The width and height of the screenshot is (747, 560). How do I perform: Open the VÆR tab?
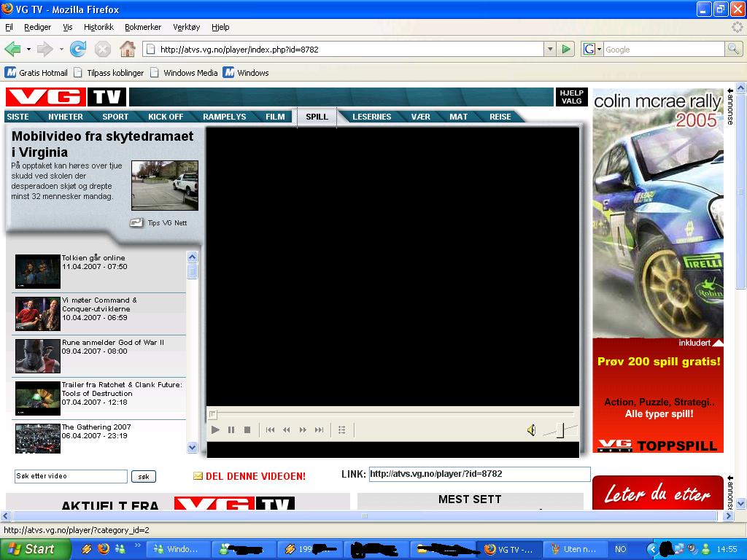[x=421, y=117]
